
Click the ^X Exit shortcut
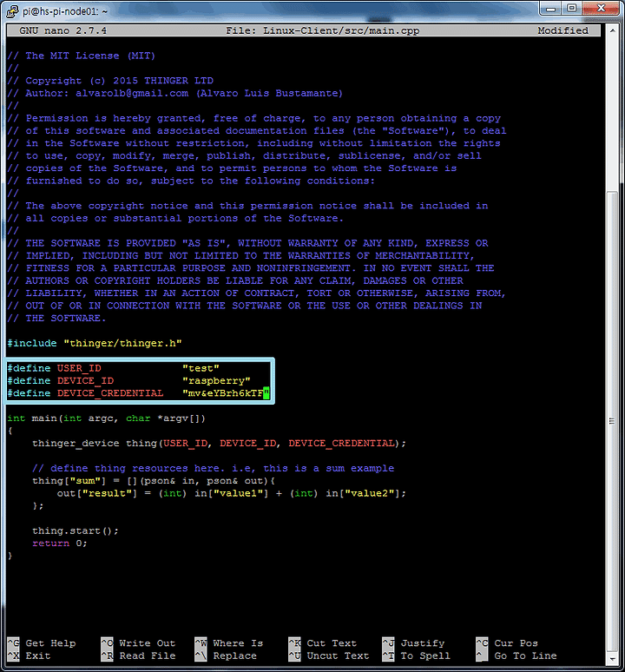(30, 656)
